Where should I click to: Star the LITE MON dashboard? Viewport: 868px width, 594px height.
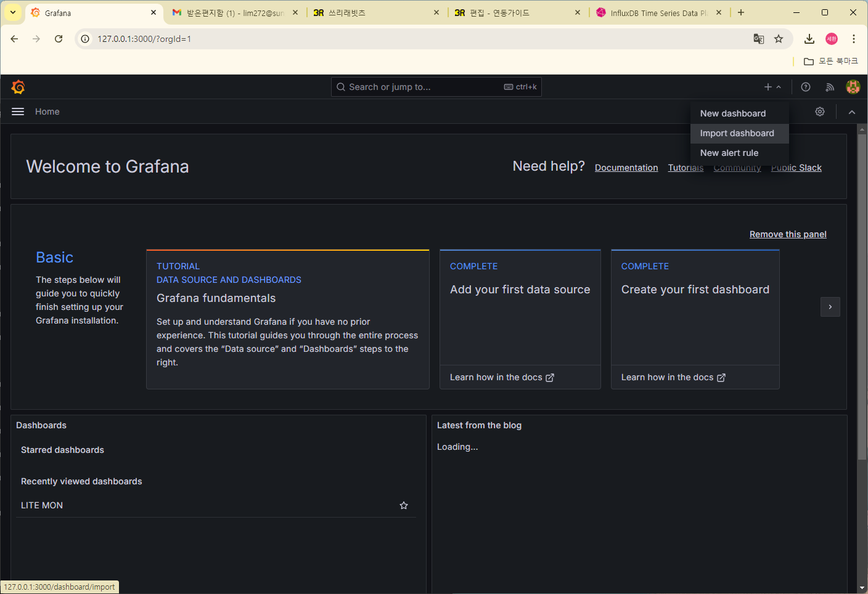404,505
